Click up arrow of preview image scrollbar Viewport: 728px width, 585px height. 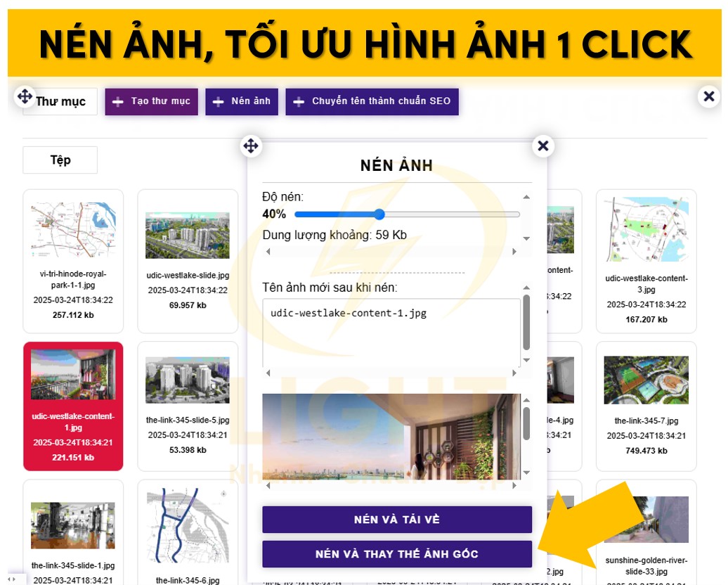tap(526, 399)
